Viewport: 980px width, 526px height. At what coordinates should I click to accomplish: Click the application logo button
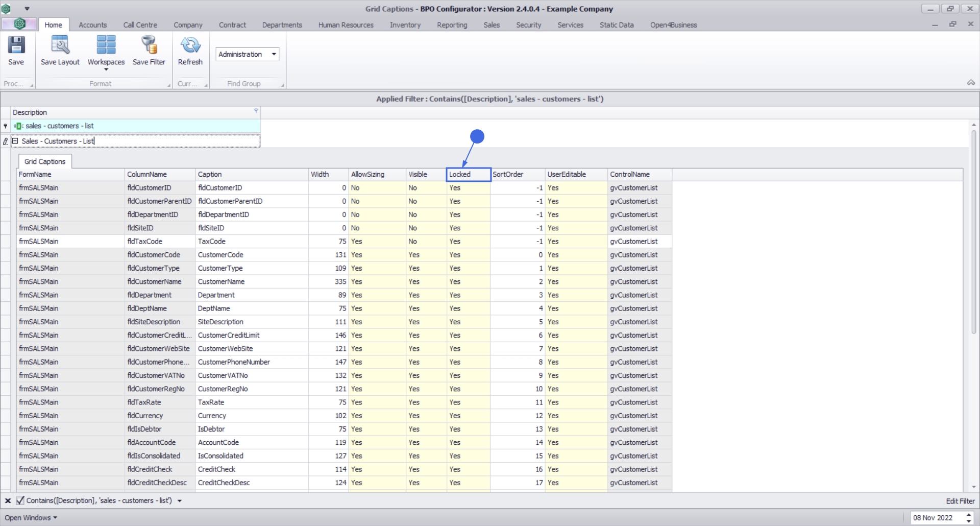tap(19, 24)
